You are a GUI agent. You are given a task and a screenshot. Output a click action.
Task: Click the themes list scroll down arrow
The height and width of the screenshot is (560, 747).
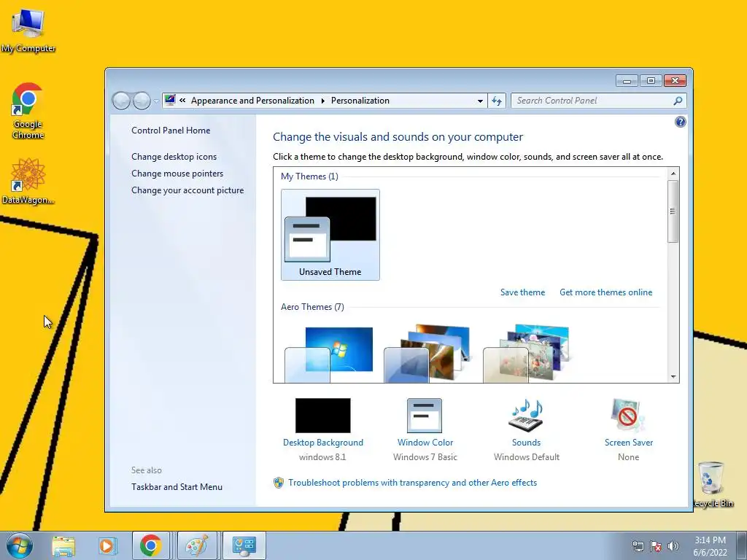(673, 377)
